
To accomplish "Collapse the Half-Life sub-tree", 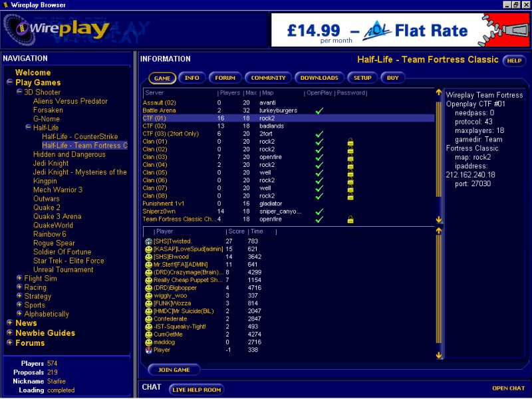I will pyautogui.click(x=29, y=127).
